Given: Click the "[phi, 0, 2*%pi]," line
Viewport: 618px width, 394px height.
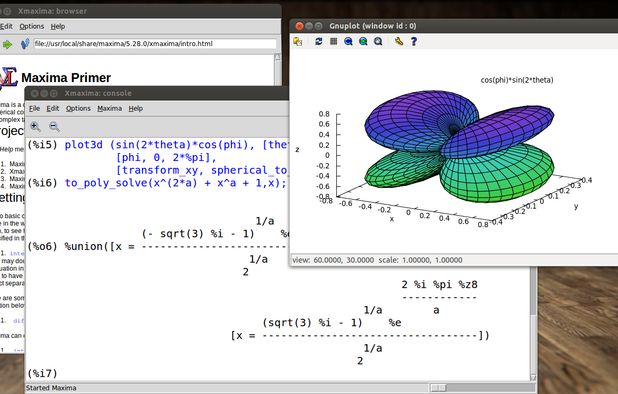Looking at the screenshot, I should pyautogui.click(x=166, y=158).
